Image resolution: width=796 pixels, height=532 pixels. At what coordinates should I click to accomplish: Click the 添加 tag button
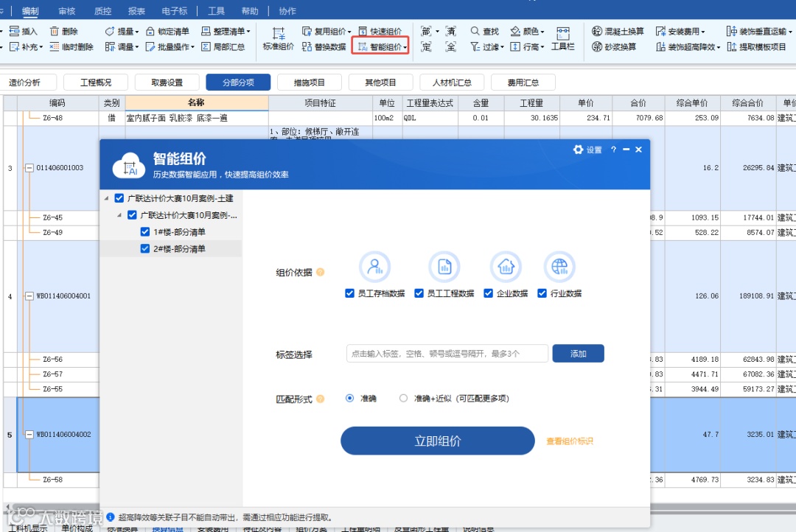(x=579, y=353)
